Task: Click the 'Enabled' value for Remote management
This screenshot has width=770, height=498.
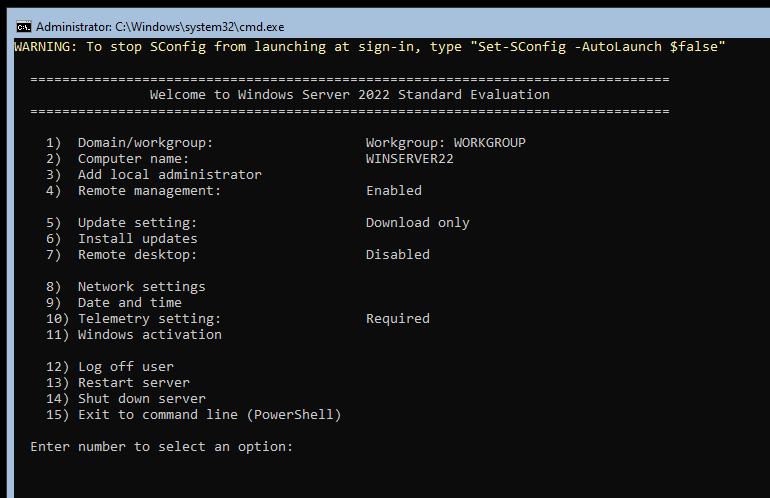Action: [x=394, y=191]
